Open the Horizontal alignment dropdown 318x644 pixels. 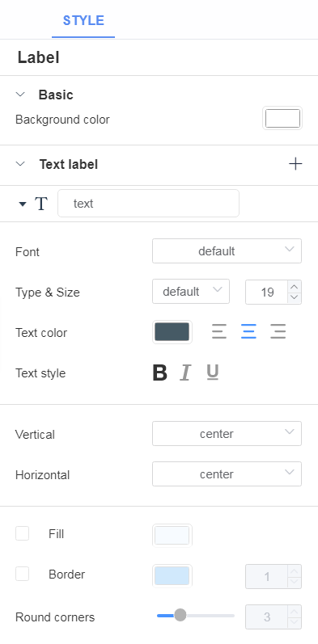227,474
